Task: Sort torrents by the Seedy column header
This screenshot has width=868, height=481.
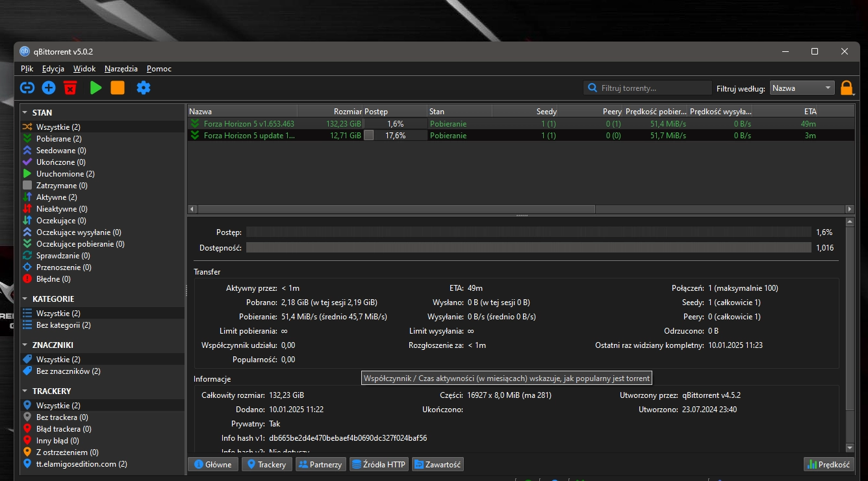Action: click(x=524, y=111)
